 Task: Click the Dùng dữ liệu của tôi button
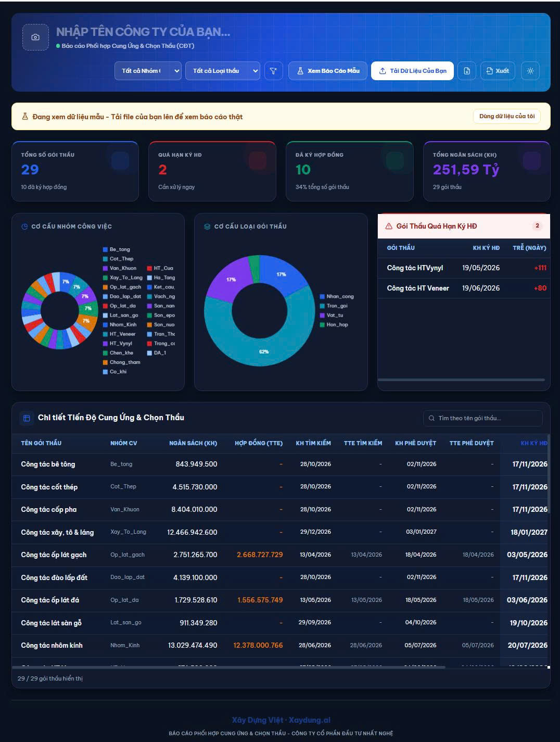pyautogui.click(x=507, y=116)
